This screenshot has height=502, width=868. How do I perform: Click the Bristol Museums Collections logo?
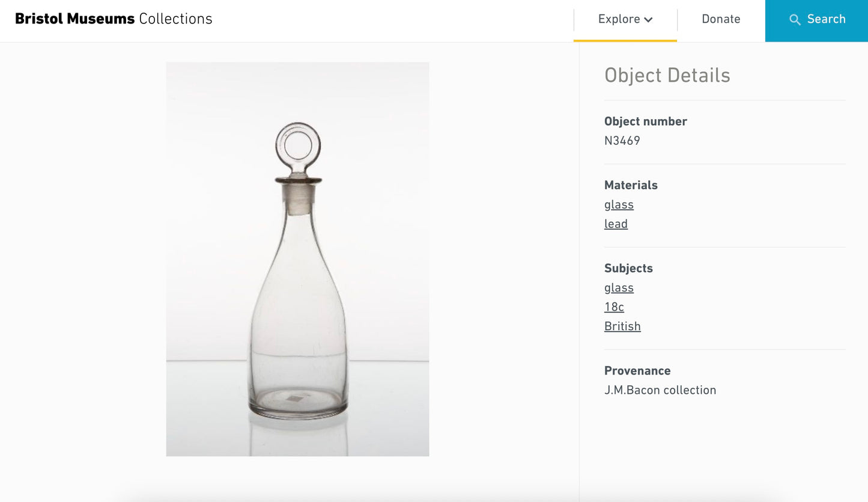point(114,19)
